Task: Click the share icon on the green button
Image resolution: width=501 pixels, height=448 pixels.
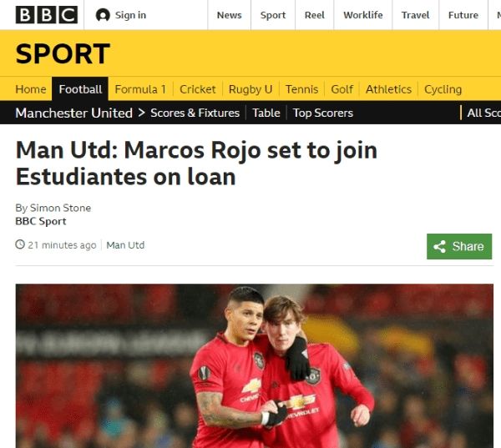Action: click(x=440, y=246)
